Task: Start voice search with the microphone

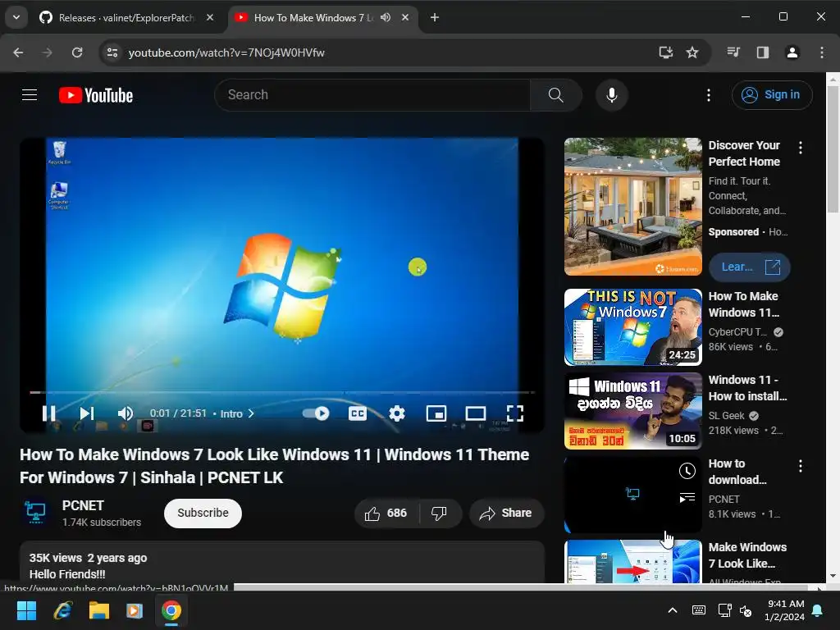Action: [611, 95]
